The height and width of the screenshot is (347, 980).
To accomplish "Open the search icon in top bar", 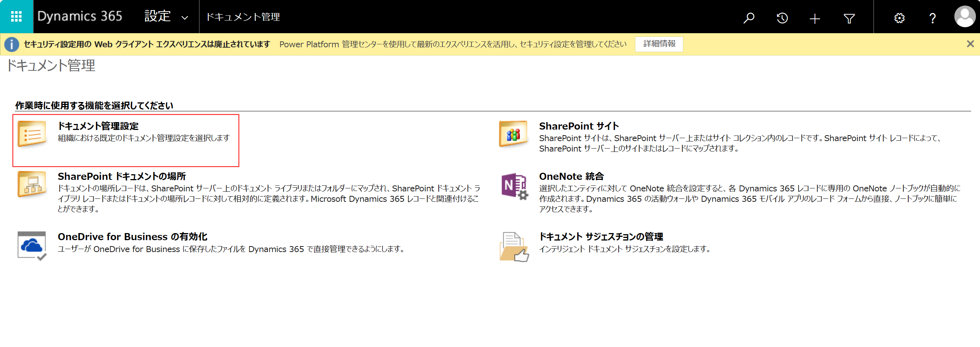I will 748,17.
